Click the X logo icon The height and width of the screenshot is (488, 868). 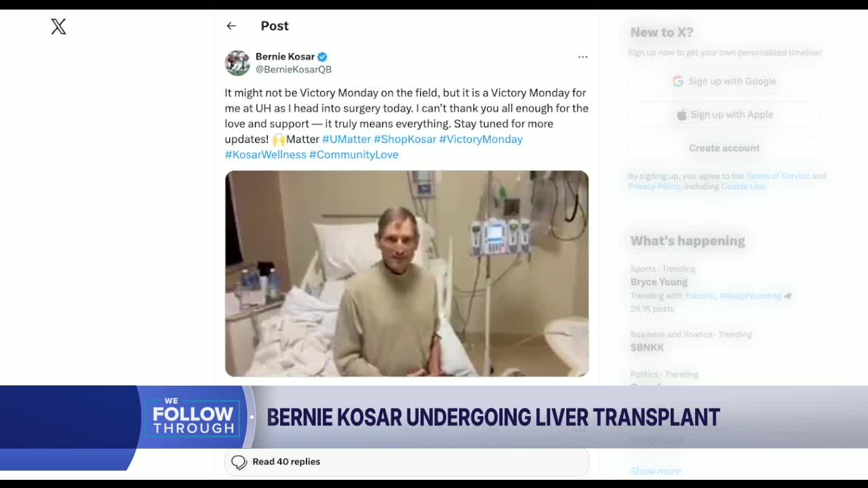[58, 26]
